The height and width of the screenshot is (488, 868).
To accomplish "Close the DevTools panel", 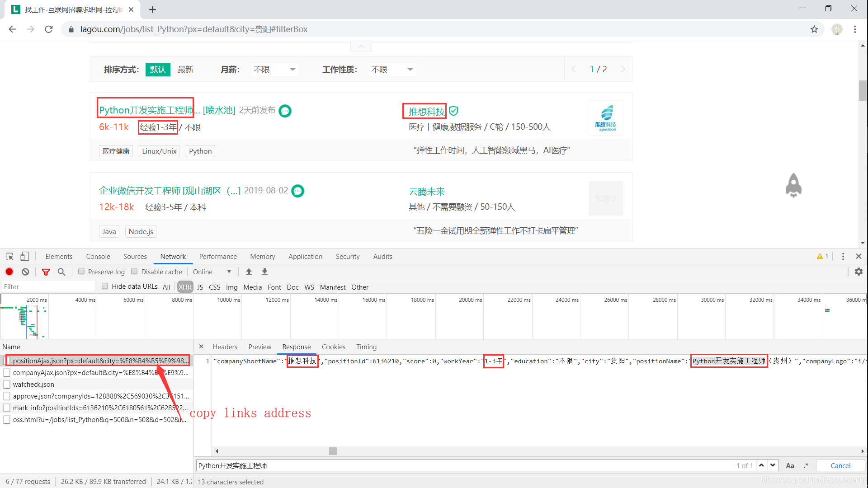I will point(859,256).
